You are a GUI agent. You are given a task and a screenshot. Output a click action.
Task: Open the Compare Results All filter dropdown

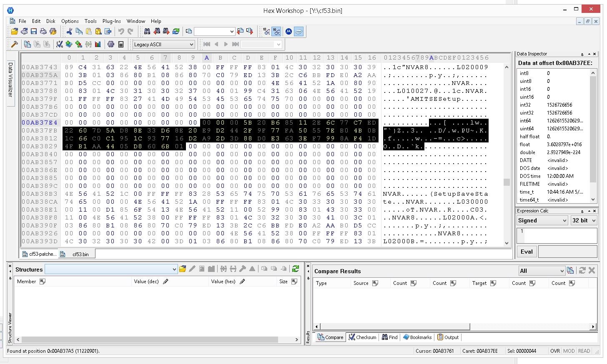(x=542, y=271)
